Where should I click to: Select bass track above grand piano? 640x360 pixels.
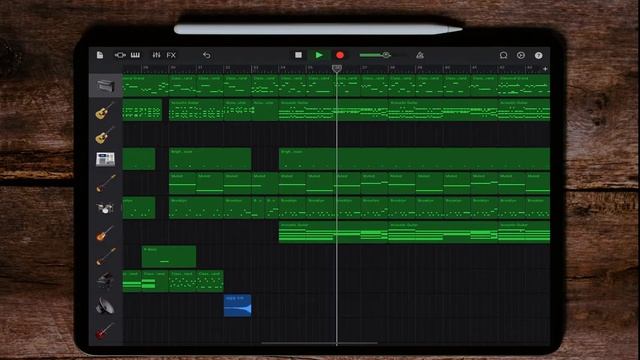[x=106, y=257]
